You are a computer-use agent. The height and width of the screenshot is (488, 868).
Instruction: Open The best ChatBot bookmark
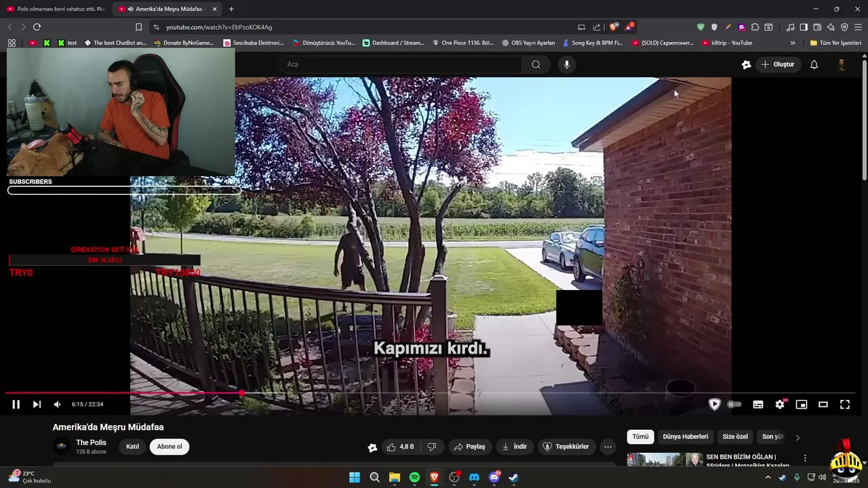[115, 43]
